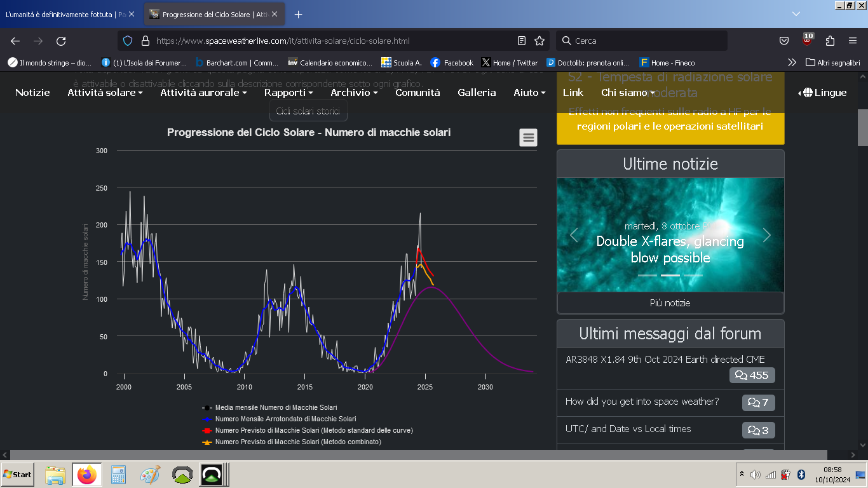The height and width of the screenshot is (488, 868).
Task: List all tabs with the chevron
Action: click(x=796, y=14)
